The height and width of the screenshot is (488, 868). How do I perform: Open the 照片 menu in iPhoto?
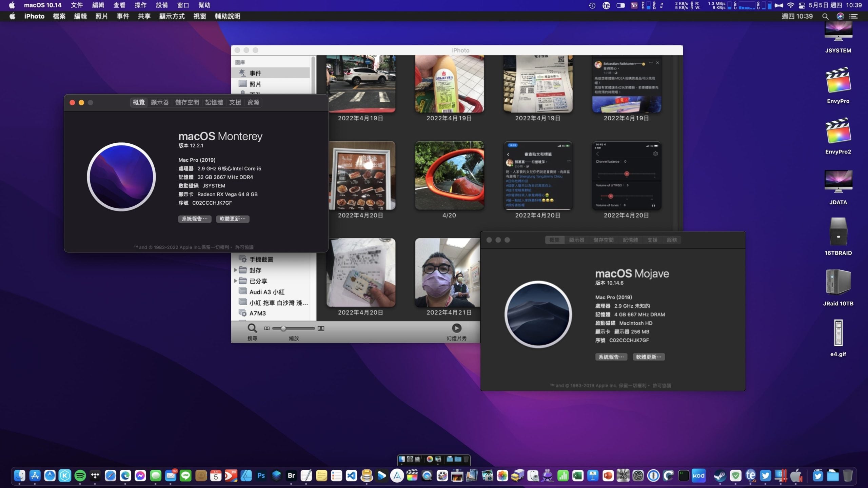pos(101,16)
